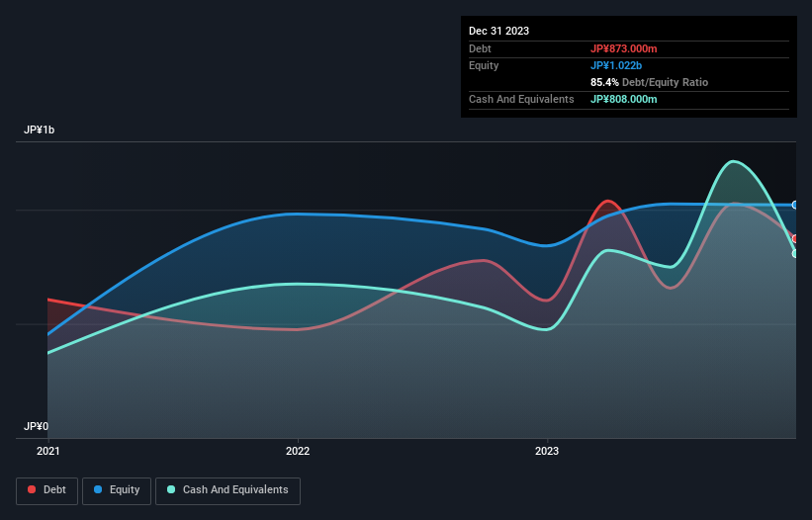
Task: Click the blue Equity legend dot
Action: click(x=98, y=489)
